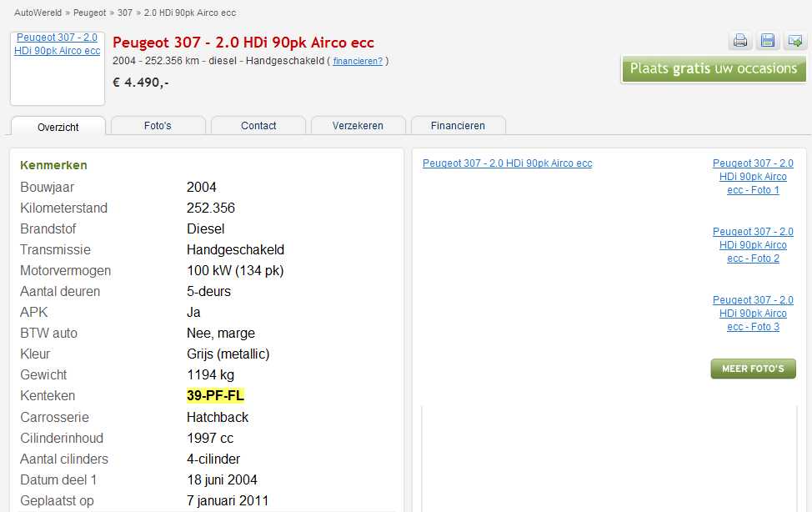812x512 pixels.
Task: Open AutoWereld breadcrumb link
Action: point(38,13)
